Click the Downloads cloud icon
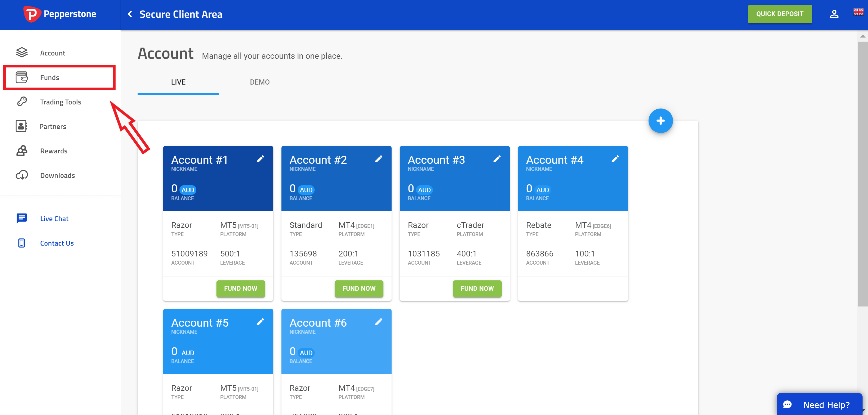868x415 pixels. point(21,175)
